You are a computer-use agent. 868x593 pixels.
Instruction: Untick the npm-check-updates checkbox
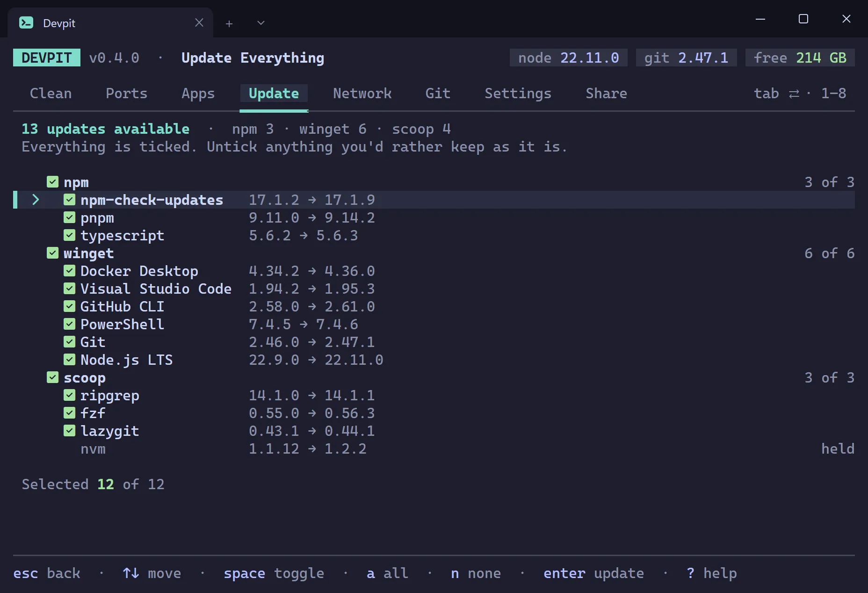pyautogui.click(x=70, y=200)
